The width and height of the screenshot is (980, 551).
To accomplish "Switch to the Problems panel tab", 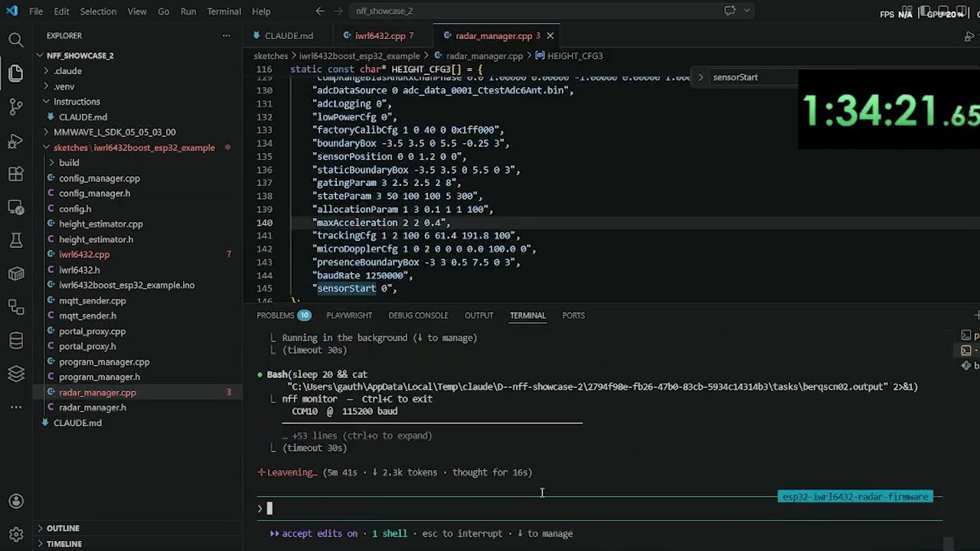I will coord(283,315).
